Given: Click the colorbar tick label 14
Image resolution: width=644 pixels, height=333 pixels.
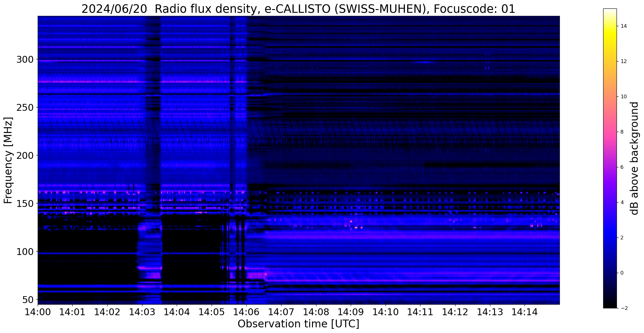Looking at the screenshot, I should pyautogui.click(x=624, y=26).
